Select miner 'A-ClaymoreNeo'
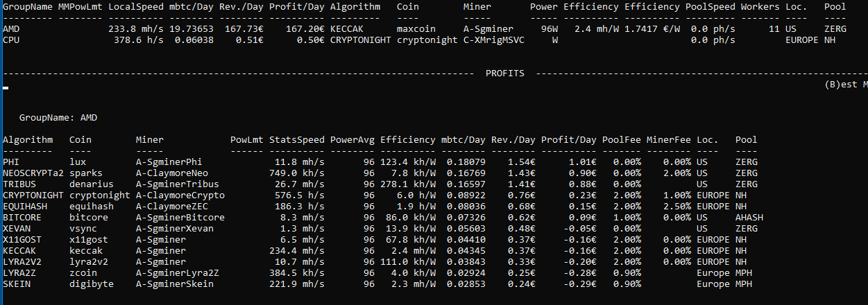This screenshot has width=868, height=305. coord(172,173)
